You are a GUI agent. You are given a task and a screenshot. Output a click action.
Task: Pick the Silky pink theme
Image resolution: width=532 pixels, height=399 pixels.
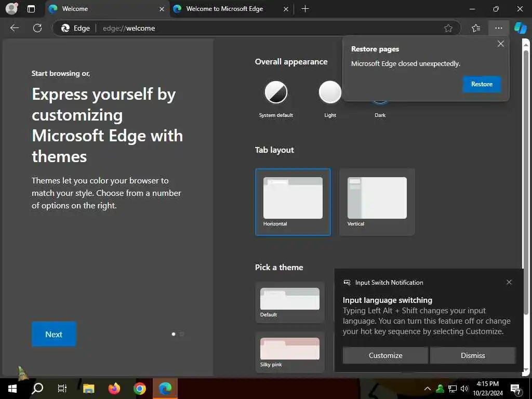pos(290,352)
